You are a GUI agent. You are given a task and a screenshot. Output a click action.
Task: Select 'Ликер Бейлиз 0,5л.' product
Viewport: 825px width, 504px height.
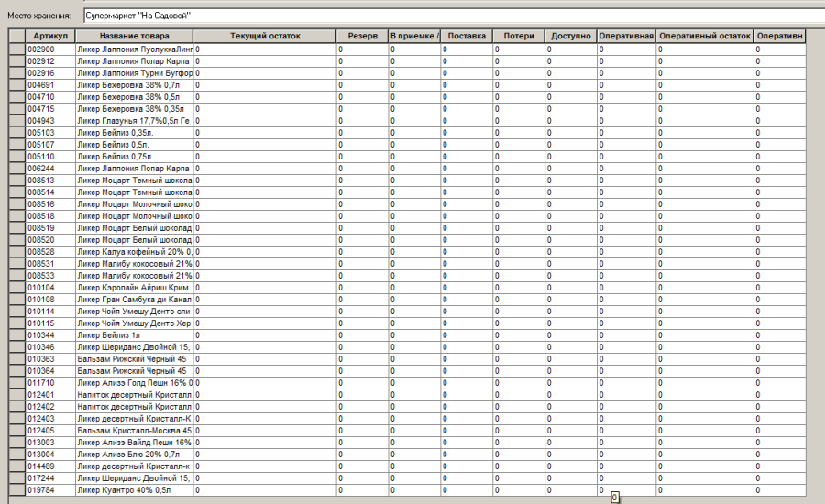[x=134, y=145]
